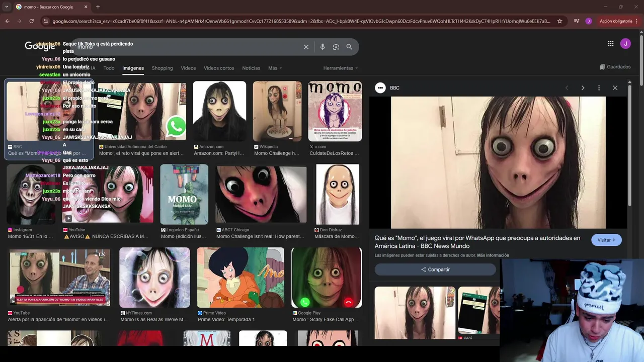Open the Loqueleo España MOMO book thumbnail
644x362 pixels.
tap(184, 194)
